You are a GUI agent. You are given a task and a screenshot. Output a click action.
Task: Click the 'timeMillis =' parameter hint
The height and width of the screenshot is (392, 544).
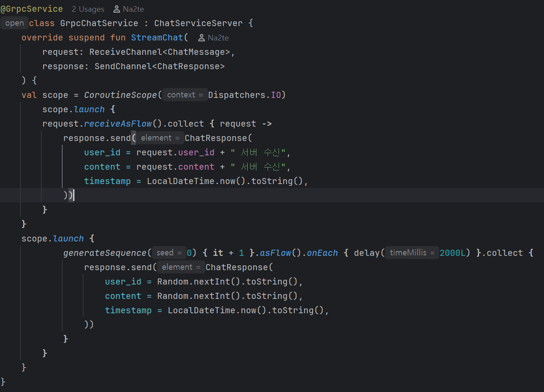(x=412, y=253)
